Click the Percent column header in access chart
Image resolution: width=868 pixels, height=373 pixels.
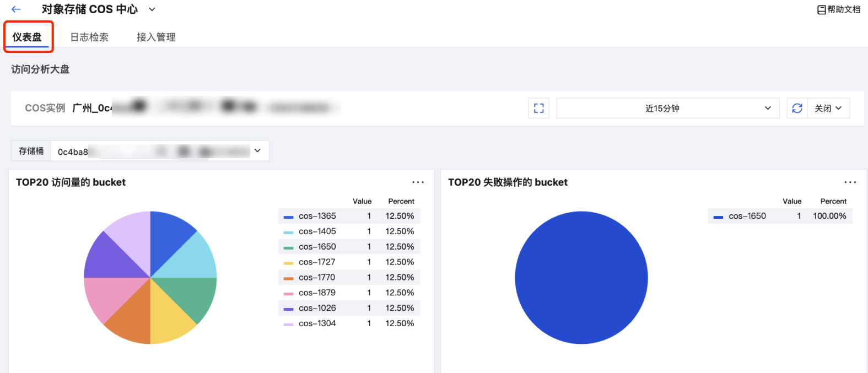click(x=401, y=201)
